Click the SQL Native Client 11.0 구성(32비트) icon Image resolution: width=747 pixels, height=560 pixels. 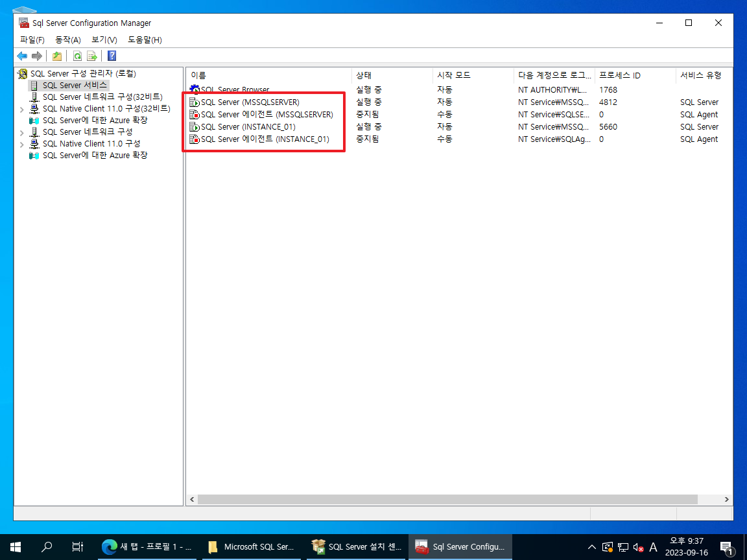(x=34, y=109)
